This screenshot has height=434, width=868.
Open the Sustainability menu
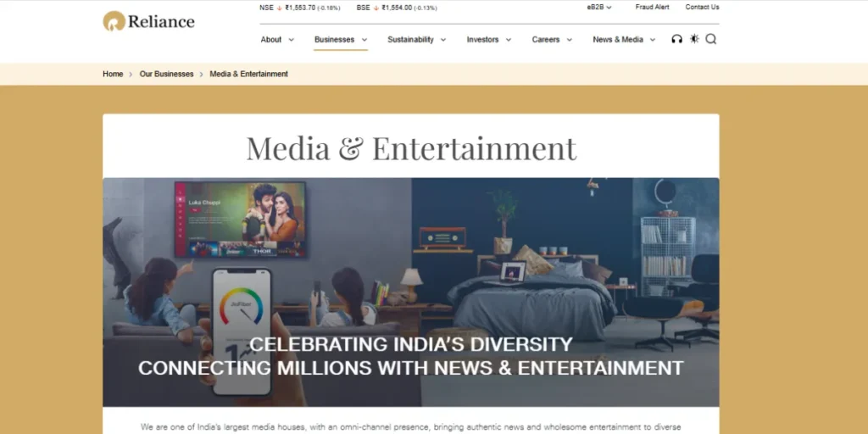tap(411, 39)
